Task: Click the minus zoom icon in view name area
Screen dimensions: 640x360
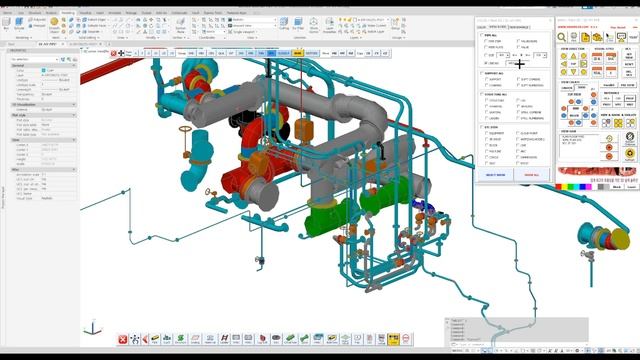Action: (x=609, y=156)
